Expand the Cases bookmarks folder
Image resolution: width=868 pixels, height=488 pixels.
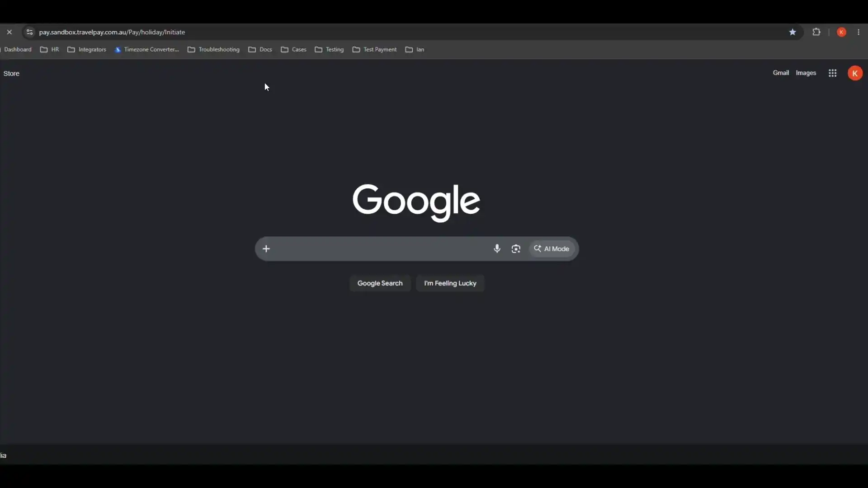(293, 49)
